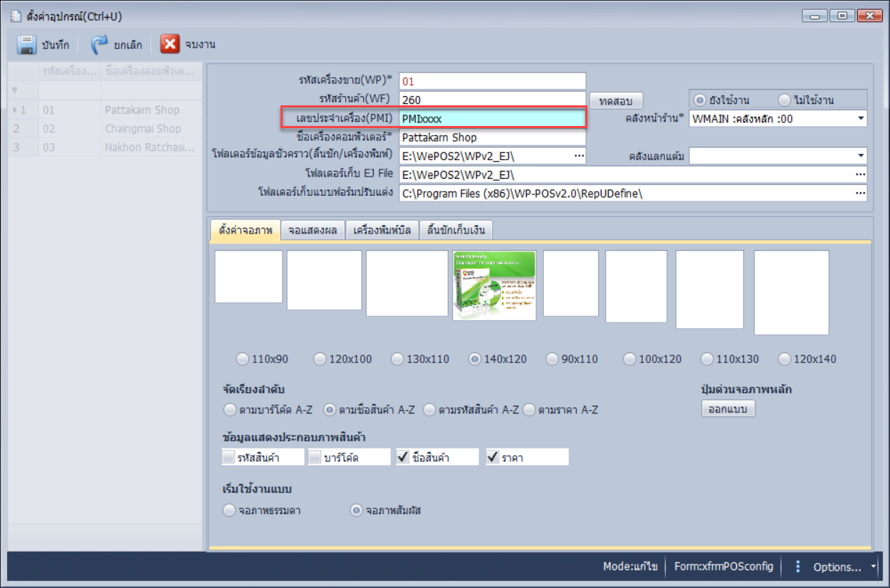
Task: Uncheck the ราคา checkbox
Action: pos(493,458)
